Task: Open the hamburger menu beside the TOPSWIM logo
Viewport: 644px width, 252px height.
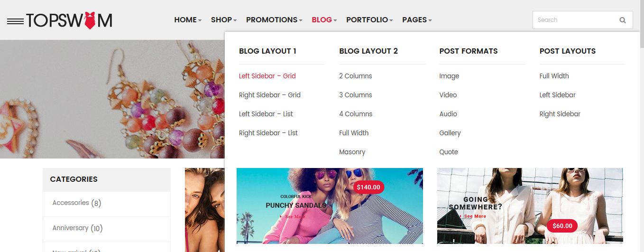Action: 15,21
